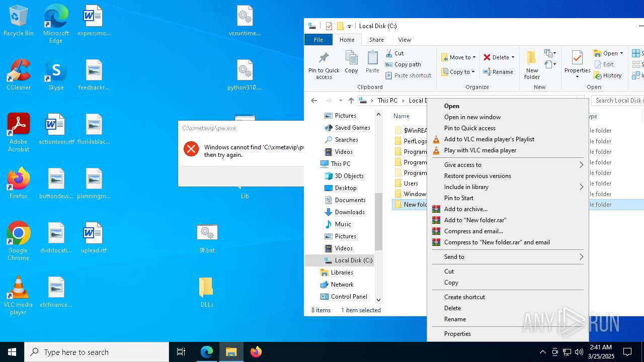Click Firefox icon in taskbar

point(256,352)
